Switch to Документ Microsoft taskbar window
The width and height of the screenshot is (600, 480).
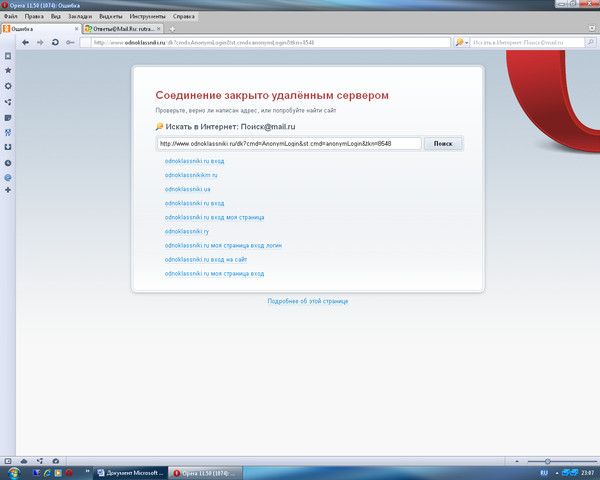[x=130, y=473]
